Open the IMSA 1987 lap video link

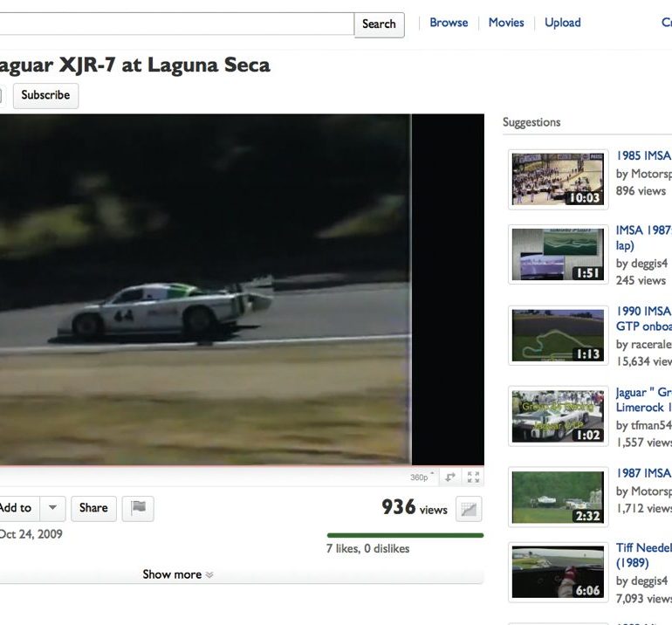point(644,238)
